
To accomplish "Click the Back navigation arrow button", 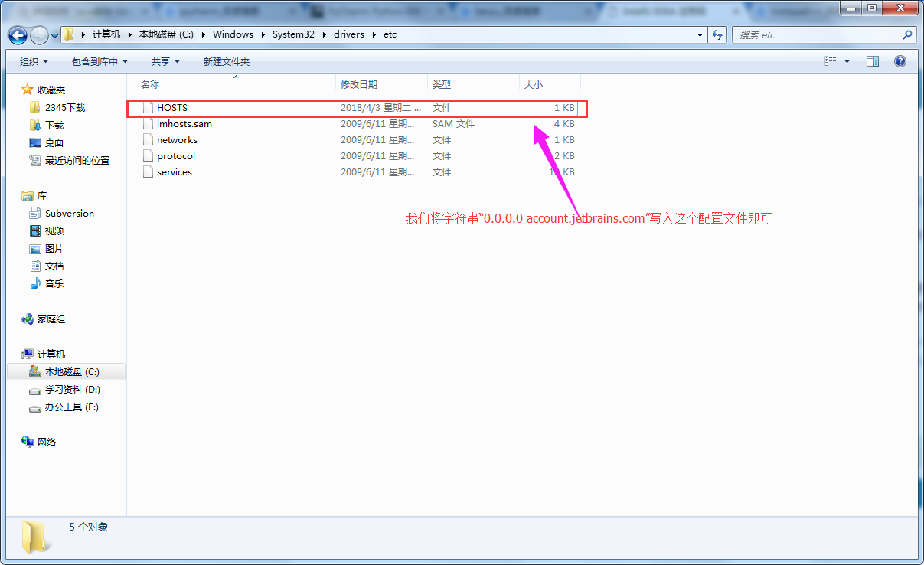I will click(18, 35).
